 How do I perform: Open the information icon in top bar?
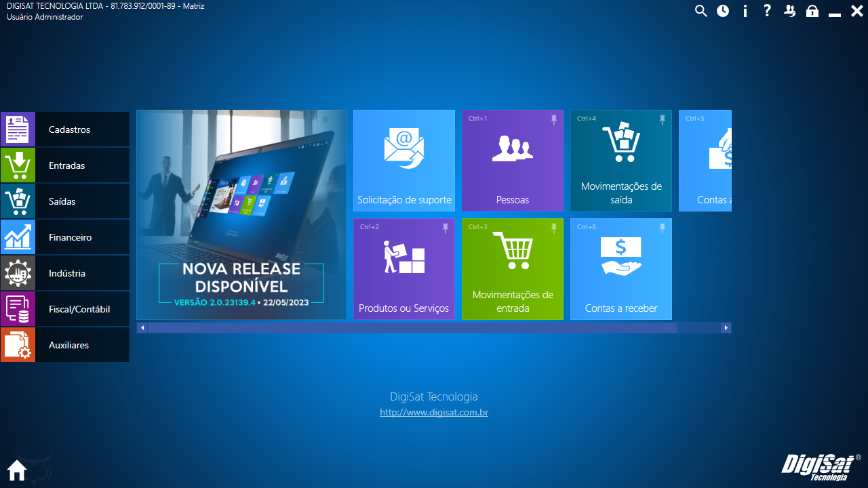[x=745, y=11]
